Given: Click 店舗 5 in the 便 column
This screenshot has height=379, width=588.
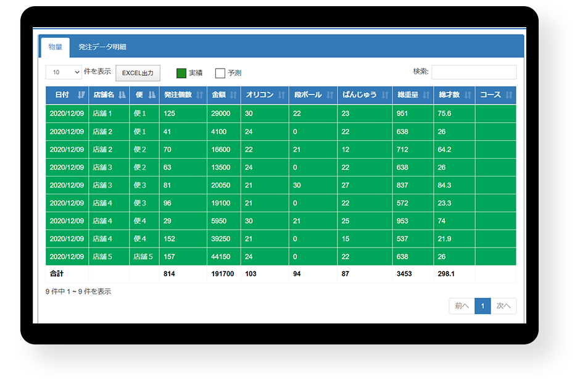Looking at the screenshot, I should tap(143, 257).
